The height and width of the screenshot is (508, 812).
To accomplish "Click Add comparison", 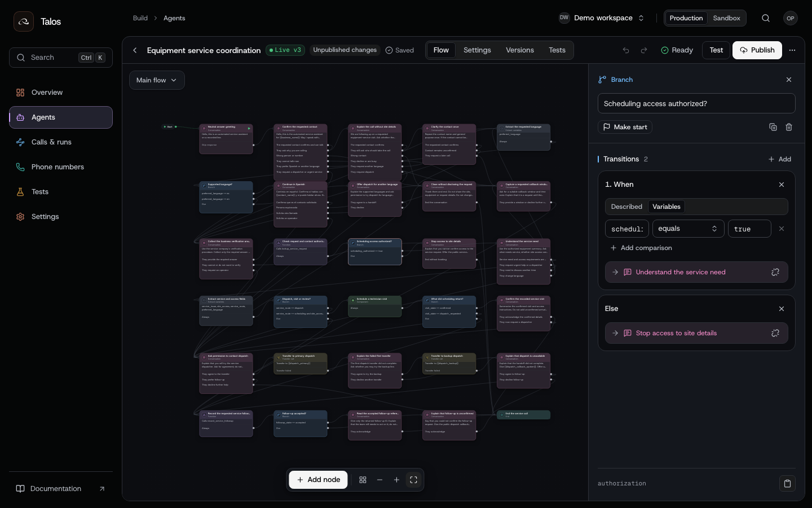I will [641, 248].
